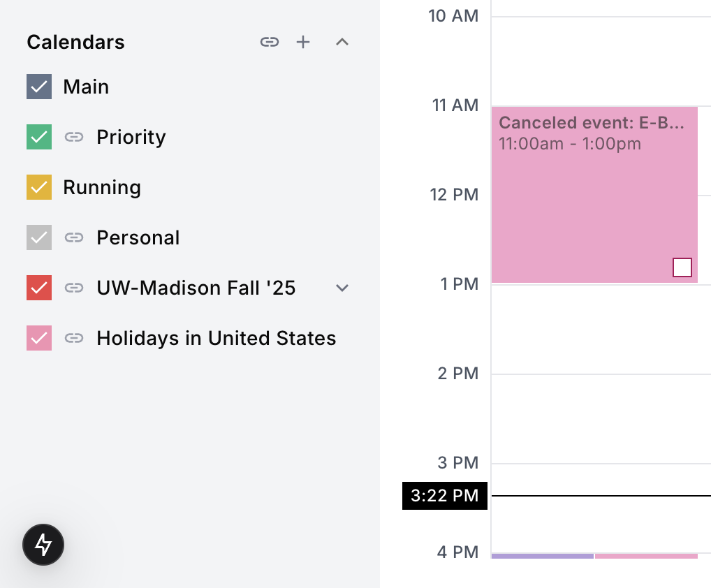The height and width of the screenshot is (588, 711).
Task: Click the Holidays in United States calendar name
Action: [x=216, y=338]
